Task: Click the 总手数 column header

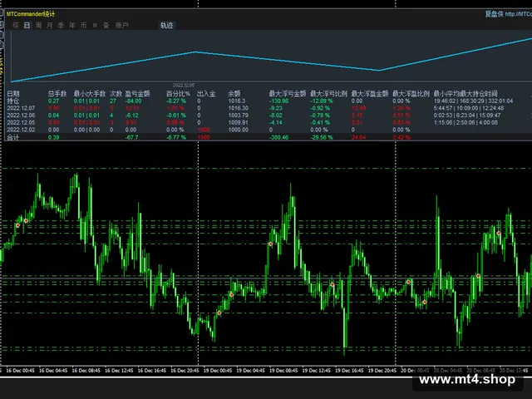Action: point(57,94)
